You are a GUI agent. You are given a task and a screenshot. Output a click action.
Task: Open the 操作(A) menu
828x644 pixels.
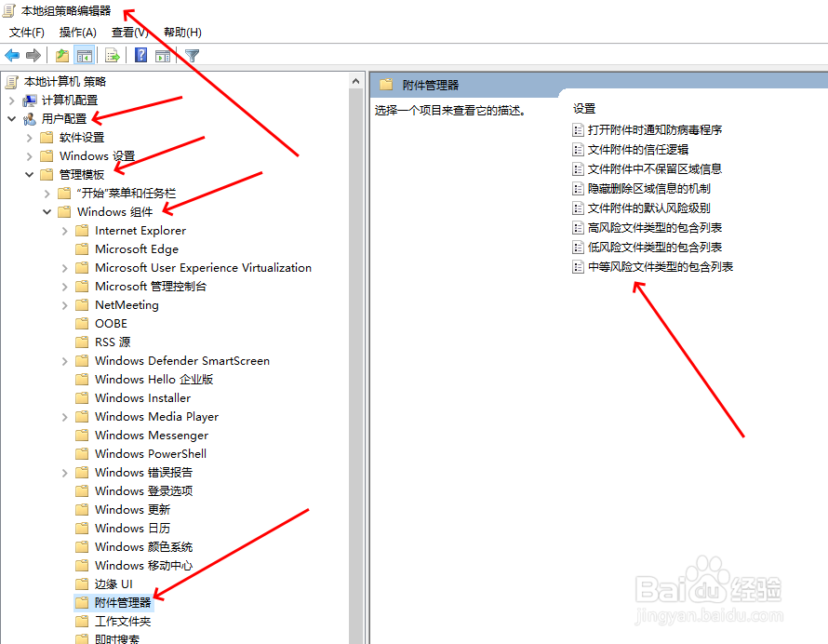pos(77,32)
